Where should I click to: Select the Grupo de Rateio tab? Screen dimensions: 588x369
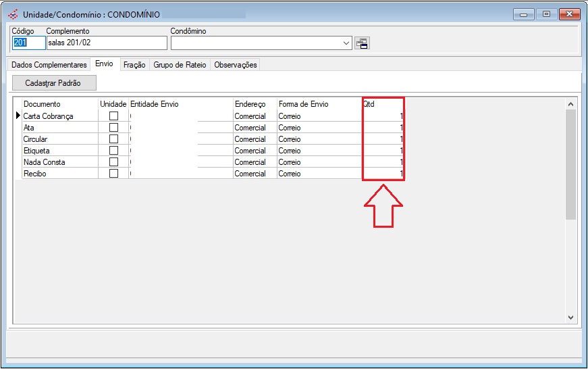[180, 65]
